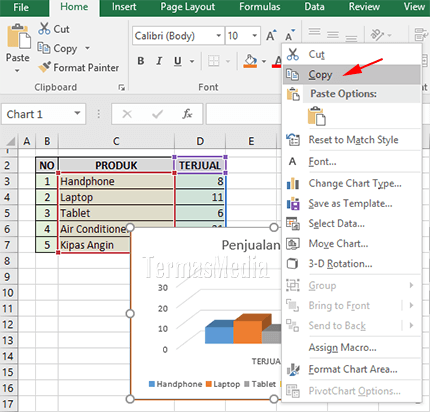Click the text orientation icon

click(378, 34)
